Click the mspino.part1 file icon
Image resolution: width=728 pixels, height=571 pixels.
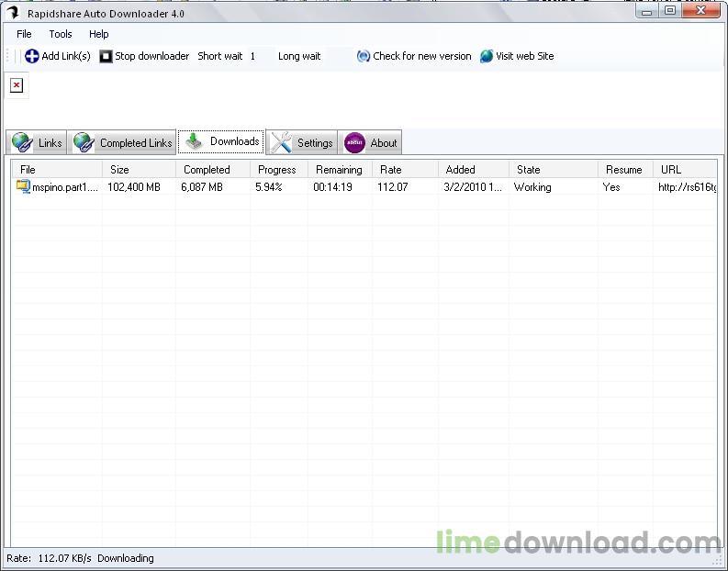23,186
